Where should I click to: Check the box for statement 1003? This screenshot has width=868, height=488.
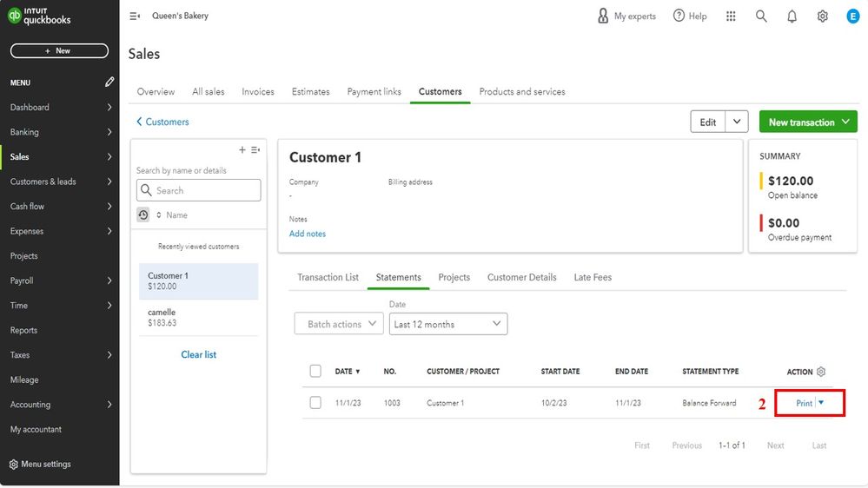click(315, 403)
